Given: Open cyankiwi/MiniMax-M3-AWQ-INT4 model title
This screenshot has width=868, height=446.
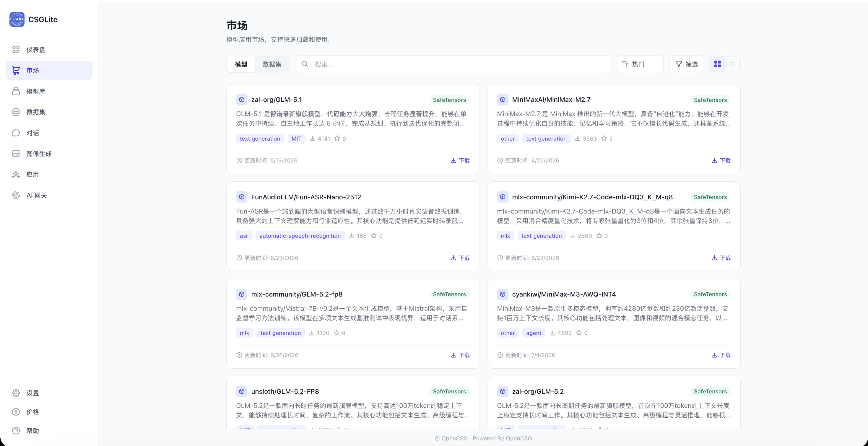Looking at the screenshot, I should click(564, 294).
